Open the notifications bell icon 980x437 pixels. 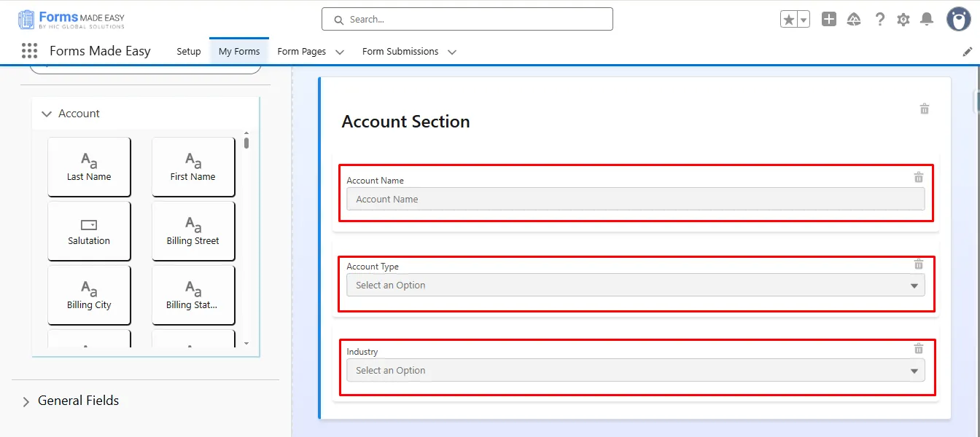click(927, 20)
